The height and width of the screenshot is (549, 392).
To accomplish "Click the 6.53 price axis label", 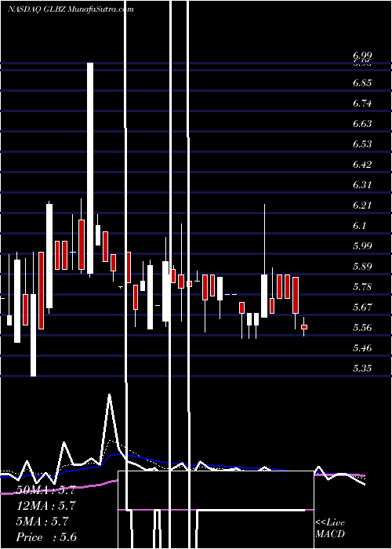I will click(x=362, y=144).
